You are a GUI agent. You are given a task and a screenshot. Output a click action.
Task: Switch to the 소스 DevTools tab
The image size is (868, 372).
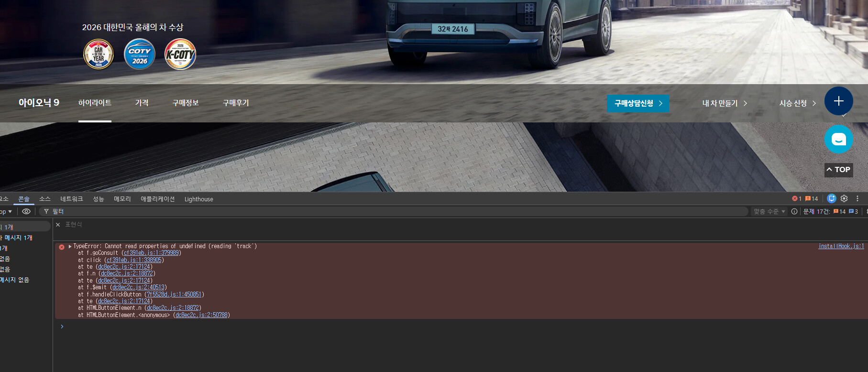coord(45,199)
